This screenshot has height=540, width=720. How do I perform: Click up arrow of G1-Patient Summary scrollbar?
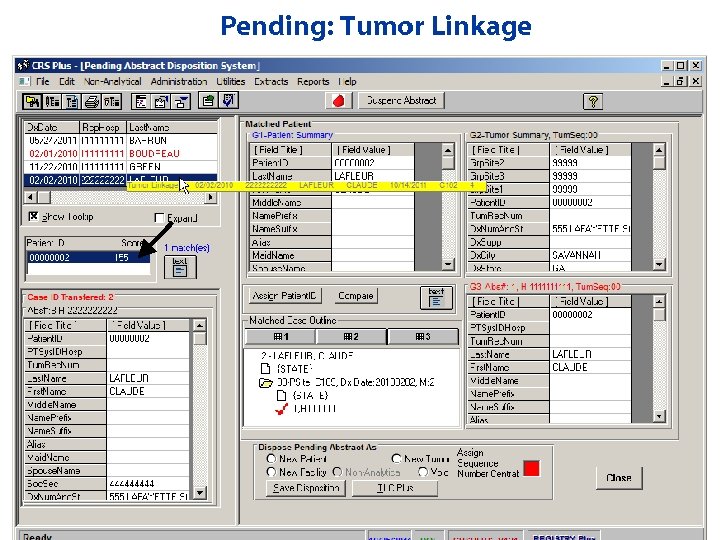click(x=448, y=150)
